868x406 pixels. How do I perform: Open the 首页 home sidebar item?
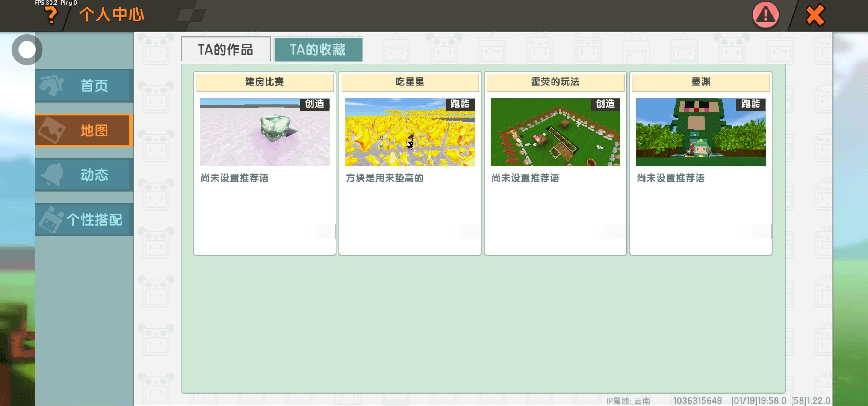[x=85, y=86]
